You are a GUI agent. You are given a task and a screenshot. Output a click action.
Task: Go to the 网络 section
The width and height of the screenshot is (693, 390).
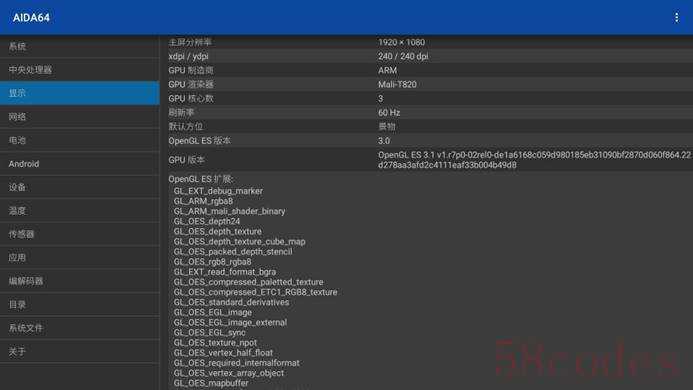point(80,117)
